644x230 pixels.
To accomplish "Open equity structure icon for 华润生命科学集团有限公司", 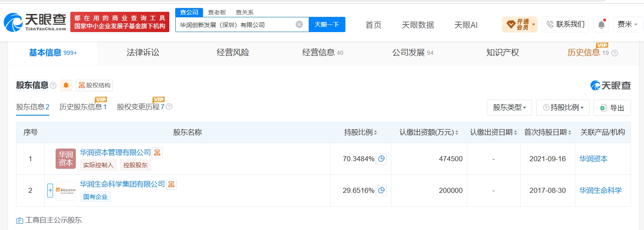I will coord(171,184).
